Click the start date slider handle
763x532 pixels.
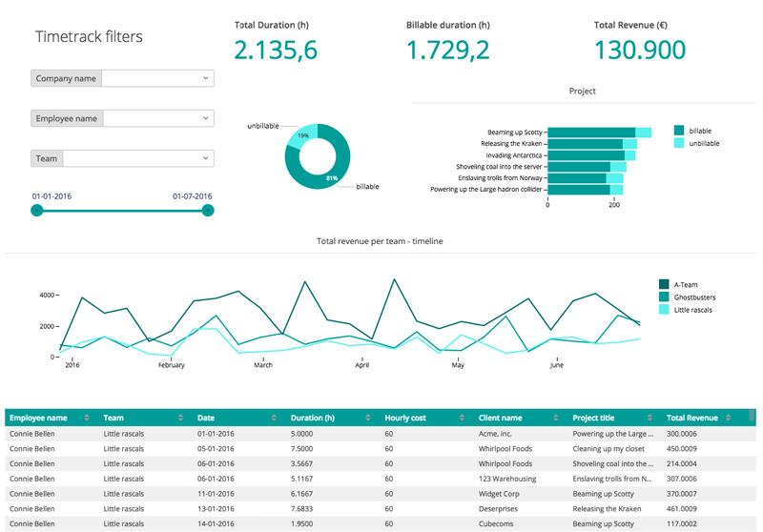[x=37, y=210]
